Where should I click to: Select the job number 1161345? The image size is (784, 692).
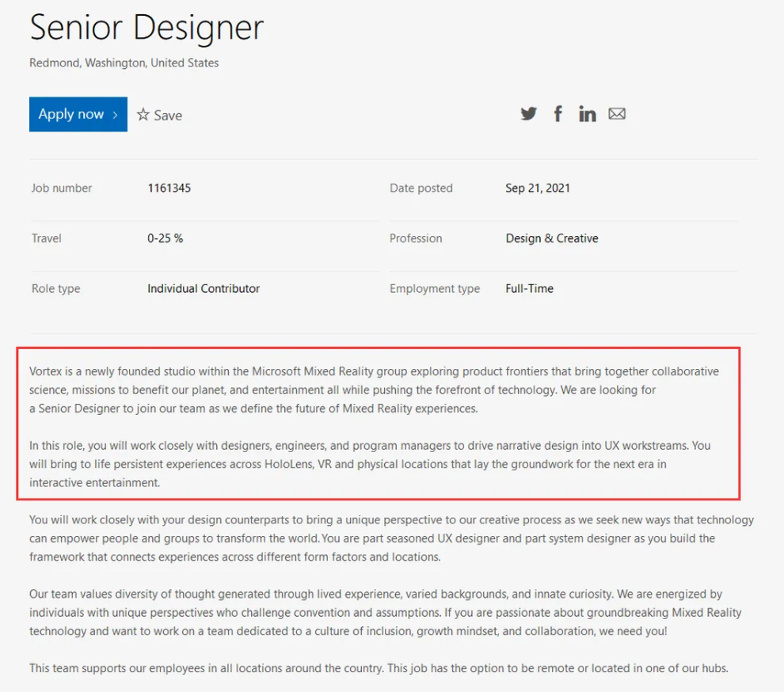click(x=169, y=188)
